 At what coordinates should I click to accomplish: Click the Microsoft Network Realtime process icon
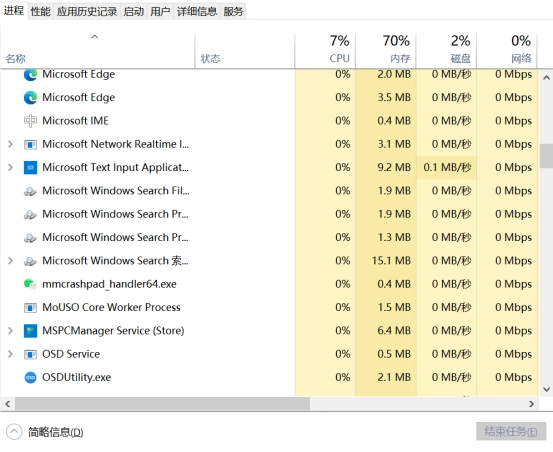coord(30,145)
